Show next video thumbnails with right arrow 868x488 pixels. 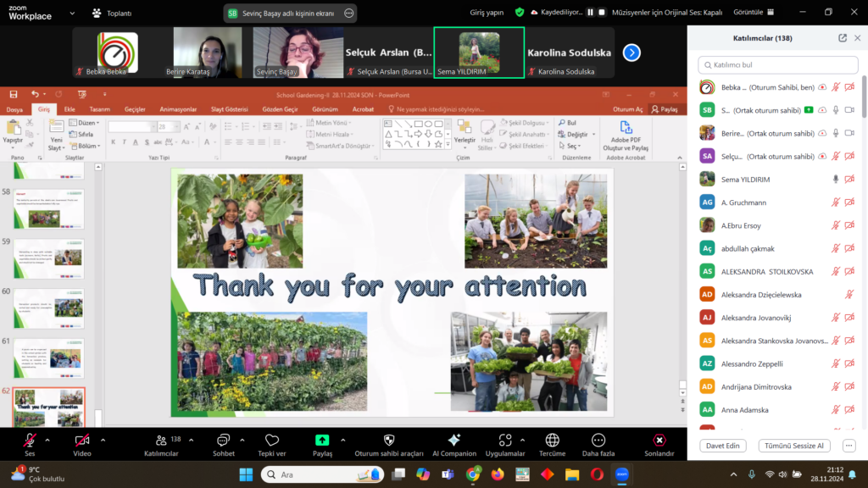click(x=632, y=53)
